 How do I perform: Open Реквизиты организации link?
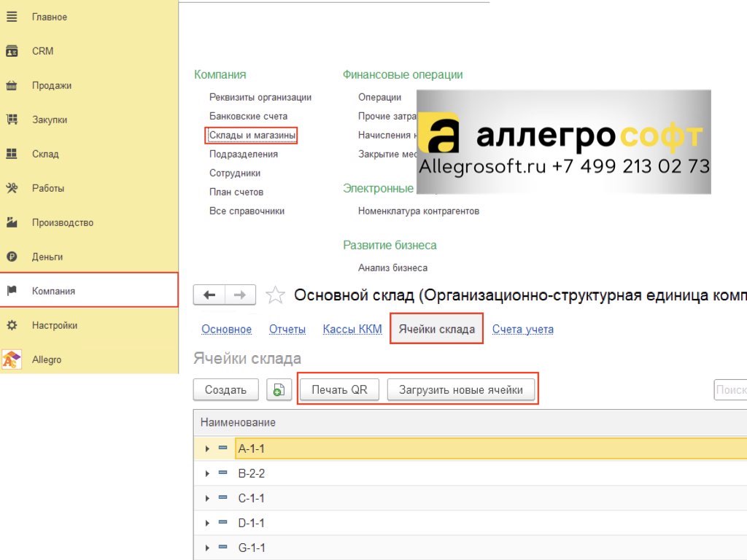(x=260, y=97)
